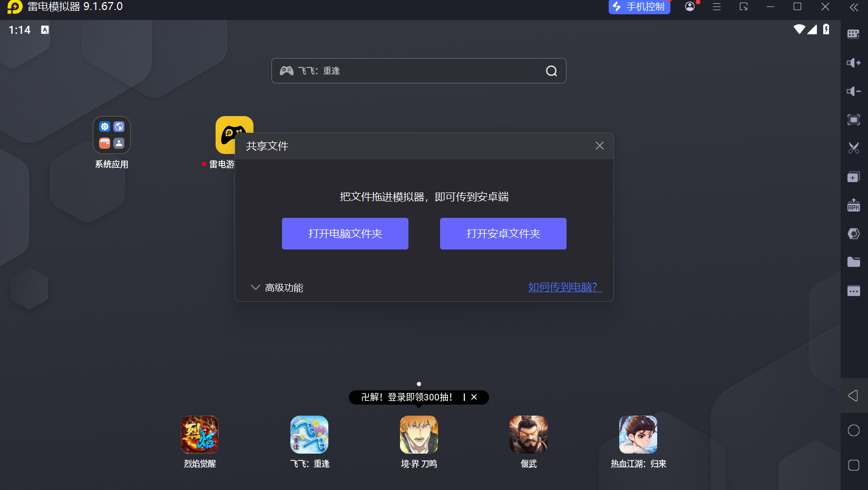Open the keyboard mapping settings icon
The height and width of the screenshot is (490, 868).
pos(854,33)
